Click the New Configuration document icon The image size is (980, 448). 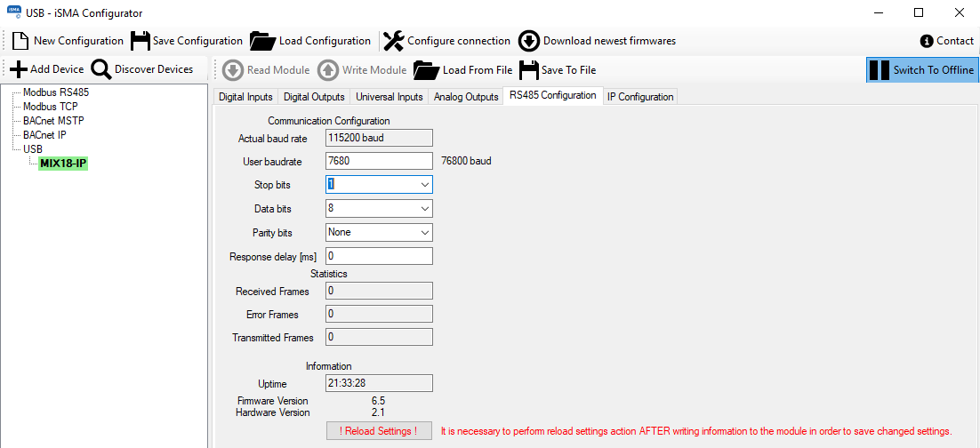[20, 41]
